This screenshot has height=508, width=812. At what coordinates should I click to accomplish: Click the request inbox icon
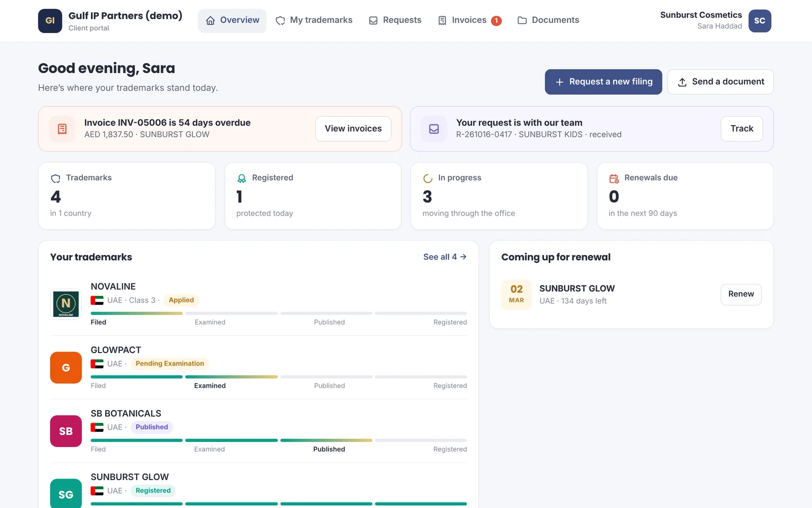pos(434,129)
